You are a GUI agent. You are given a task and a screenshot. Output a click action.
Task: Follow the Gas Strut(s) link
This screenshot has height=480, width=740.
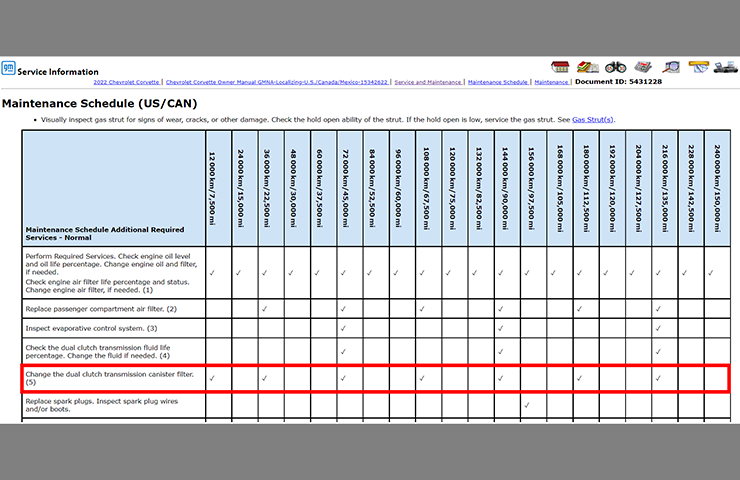[x=592, y=120]
